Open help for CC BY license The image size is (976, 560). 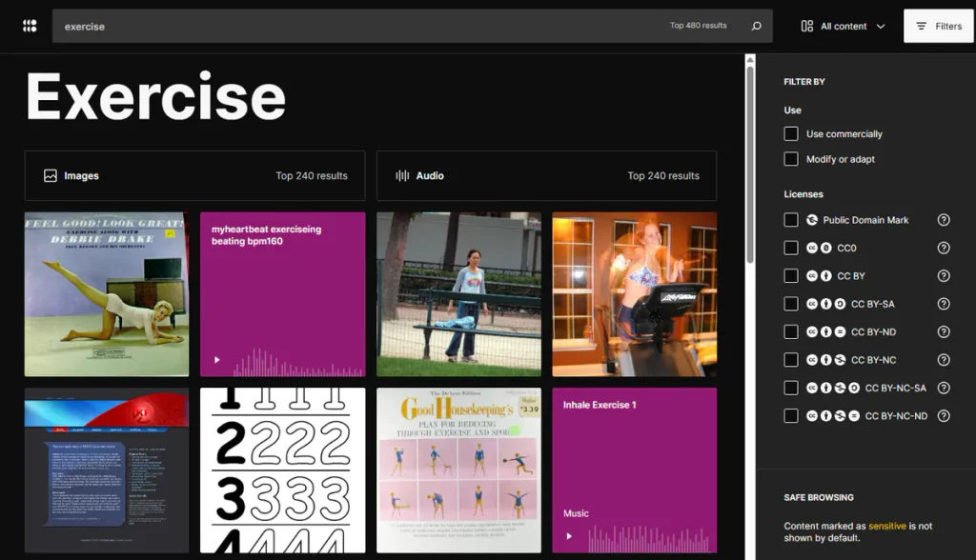click(x=944, y=275)
